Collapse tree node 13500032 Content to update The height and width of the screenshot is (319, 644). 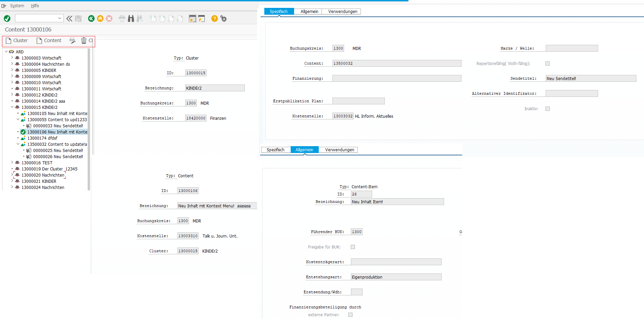[x=18, y=144]
